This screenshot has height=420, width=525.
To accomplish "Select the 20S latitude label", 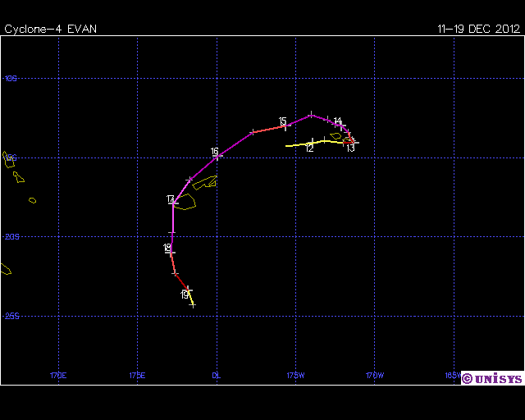I will point(11,237).
